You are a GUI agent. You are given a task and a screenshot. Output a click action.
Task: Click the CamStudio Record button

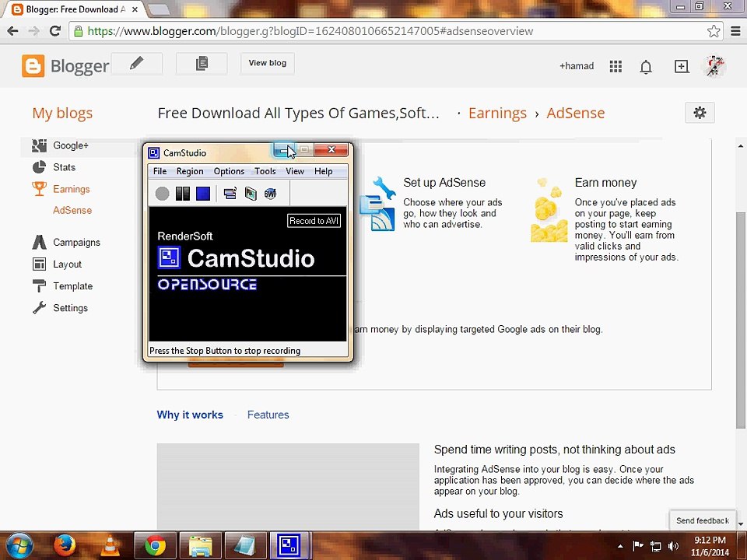pyautogui.click(x=162, y=194)
